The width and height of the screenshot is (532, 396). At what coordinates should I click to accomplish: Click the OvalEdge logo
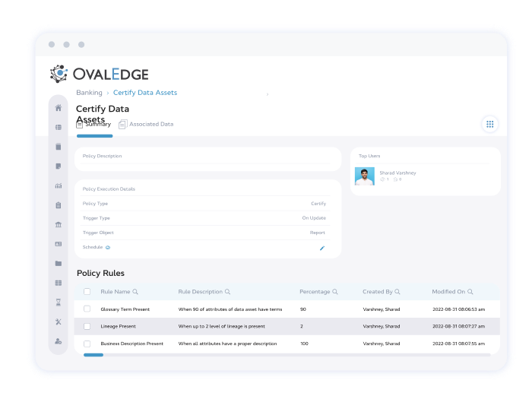coord(99,74)
